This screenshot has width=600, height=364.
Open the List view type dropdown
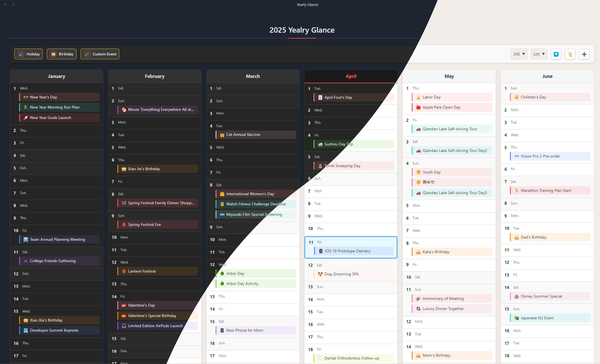click(539, 54)
